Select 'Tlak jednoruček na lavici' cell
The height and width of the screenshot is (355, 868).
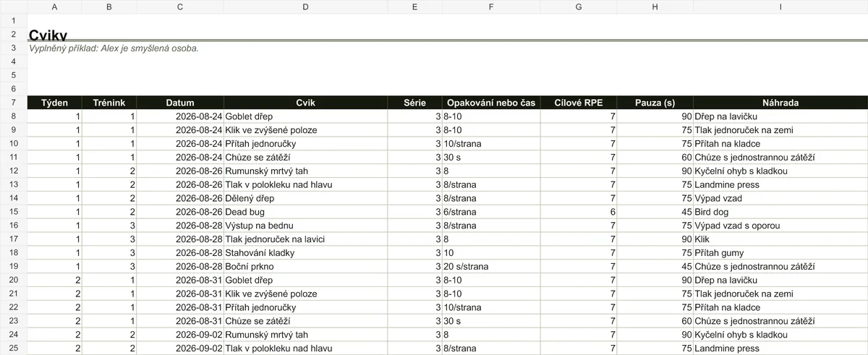pos(305,239)
